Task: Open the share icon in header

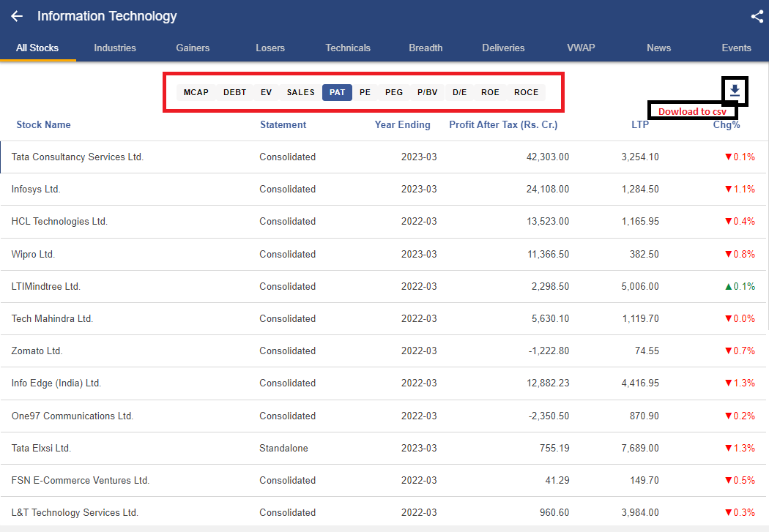Action: click(x=757, y=16)
